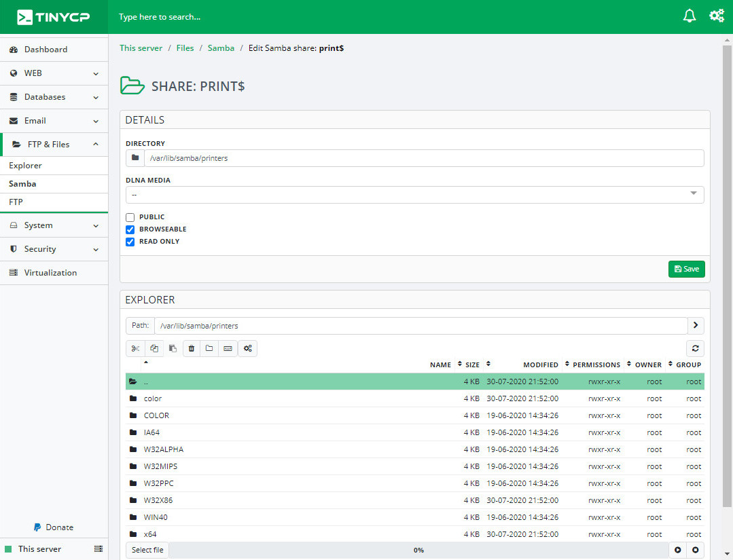Go to Samba breadcrumb link

coord(221,48)
